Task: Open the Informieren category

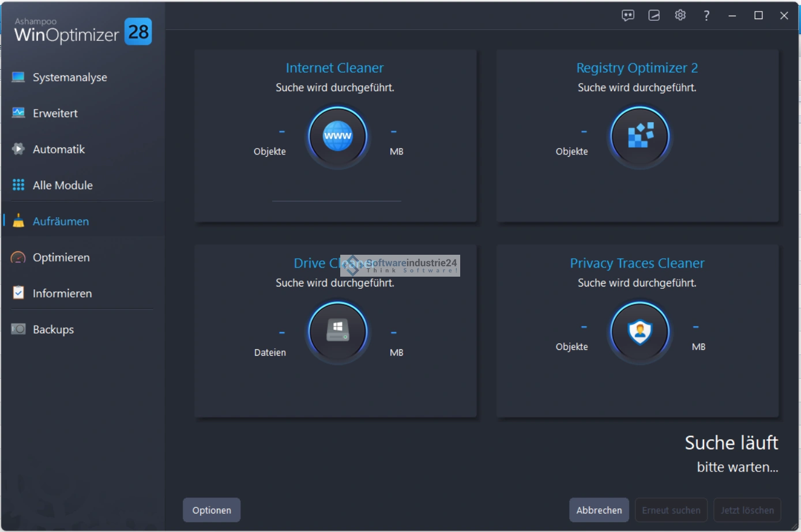Action: click(x=62, y=293)
